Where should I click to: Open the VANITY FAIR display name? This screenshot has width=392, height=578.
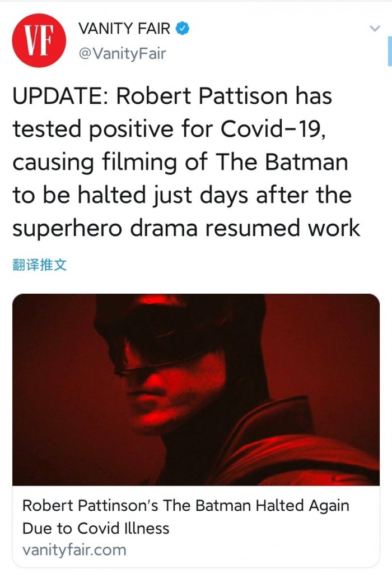pos(124,28)
